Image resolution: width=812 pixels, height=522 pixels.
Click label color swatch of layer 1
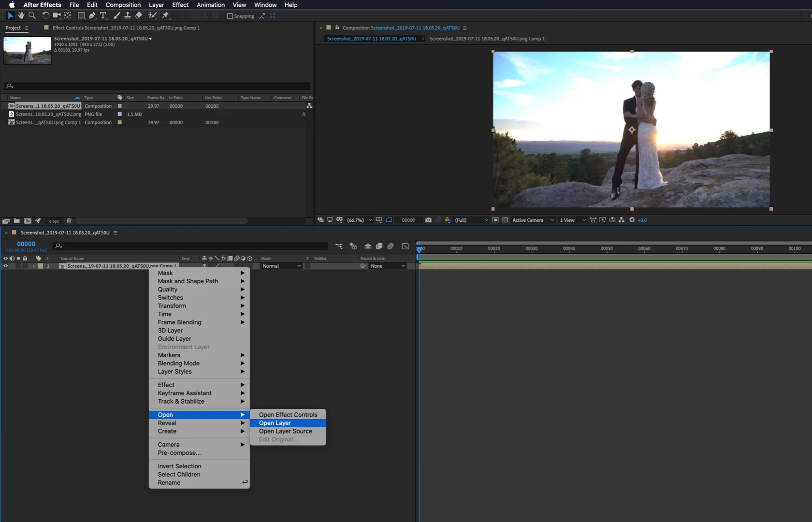pyautogui.click(x=41, y=266)
